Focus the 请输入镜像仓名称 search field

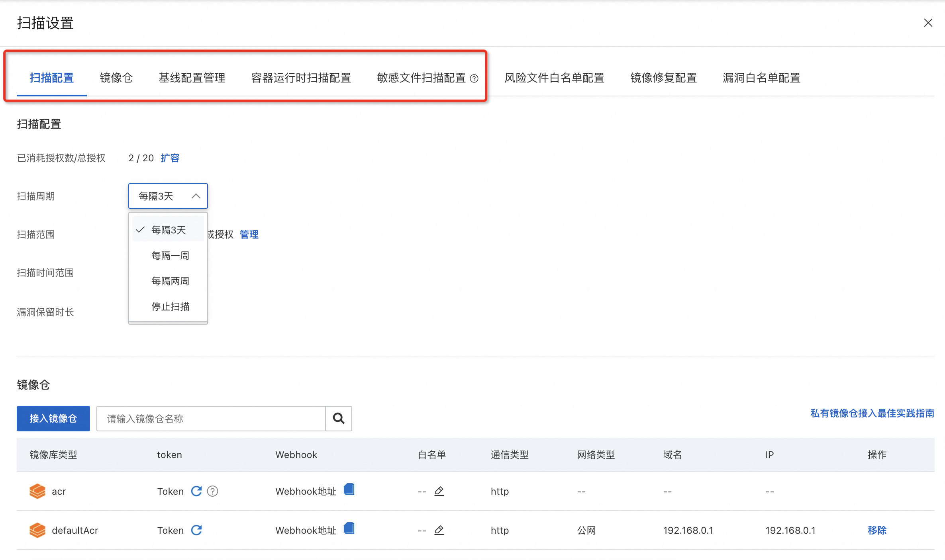click(x=211, y=419)
